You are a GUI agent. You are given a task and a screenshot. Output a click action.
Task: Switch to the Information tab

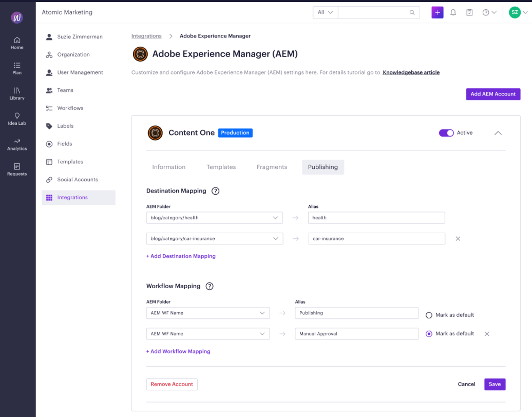click(169, 167)
